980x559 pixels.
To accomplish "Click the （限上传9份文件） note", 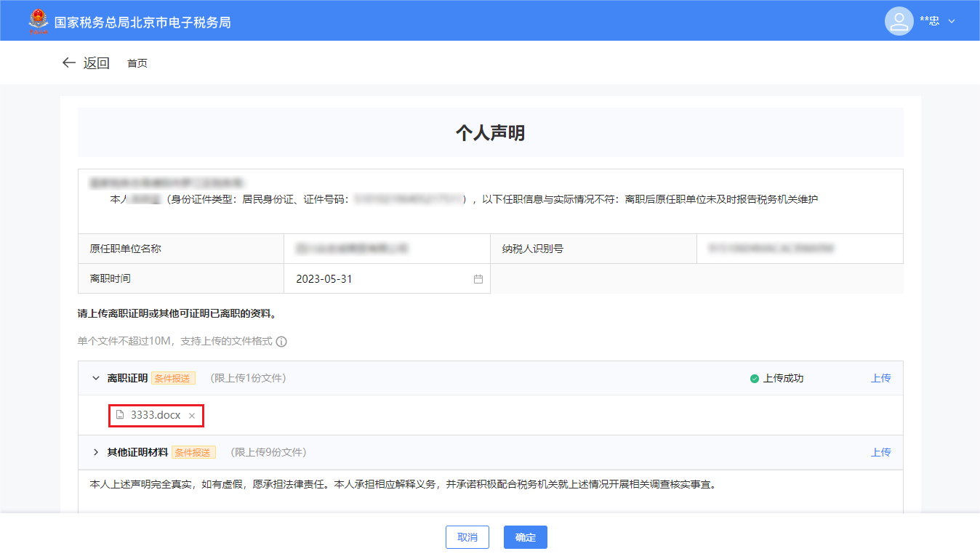I will (x=267, y=452).
